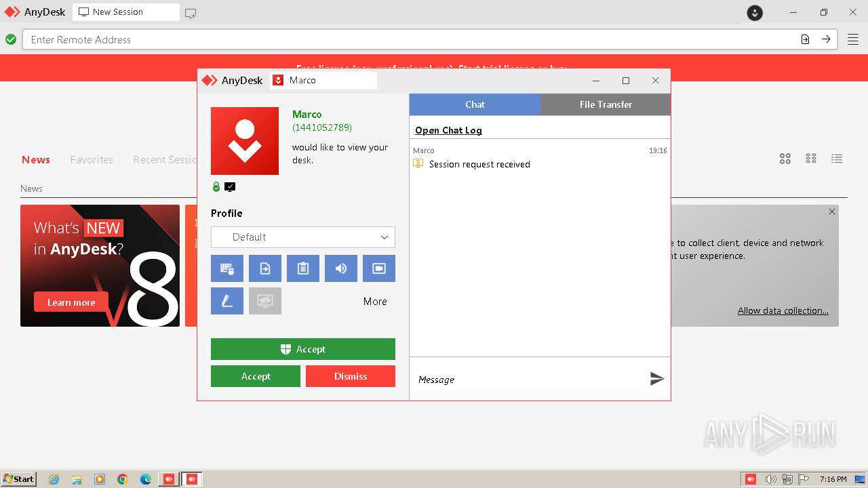Click Marco's name in green
The image size is (868, 488).
(x=307, y=115)
